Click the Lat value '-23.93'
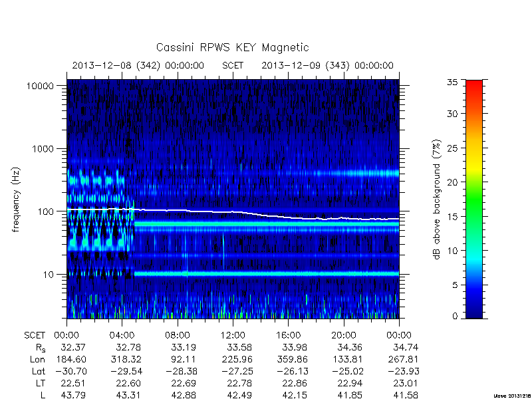This screenshot has width=532, height=399. coord(403,372)
